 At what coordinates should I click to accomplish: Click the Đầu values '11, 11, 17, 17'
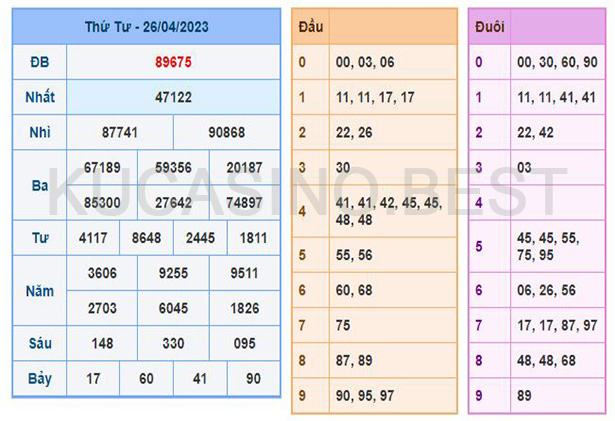(375, 97)
